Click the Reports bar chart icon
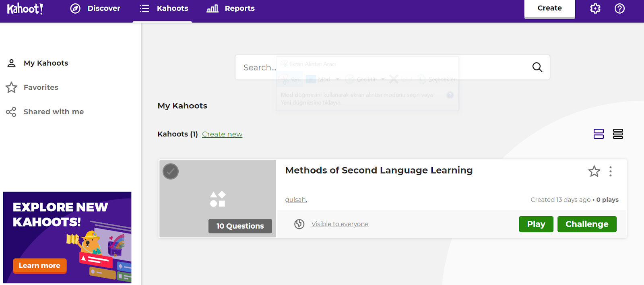 click(213, 8)
